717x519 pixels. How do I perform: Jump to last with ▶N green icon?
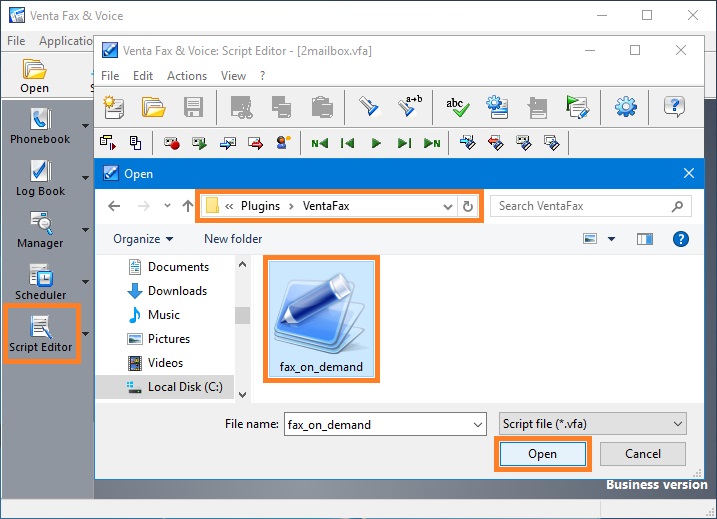(x=432, y=143)
